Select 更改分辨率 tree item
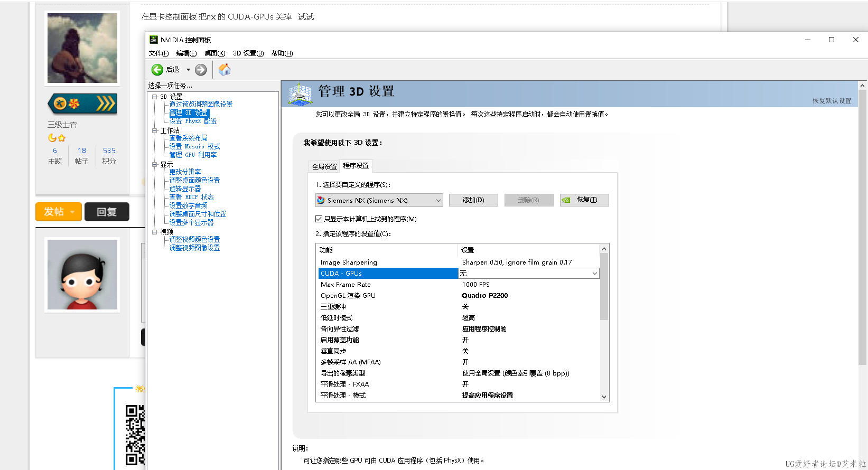868x470 pixels. tap(185, 172)
